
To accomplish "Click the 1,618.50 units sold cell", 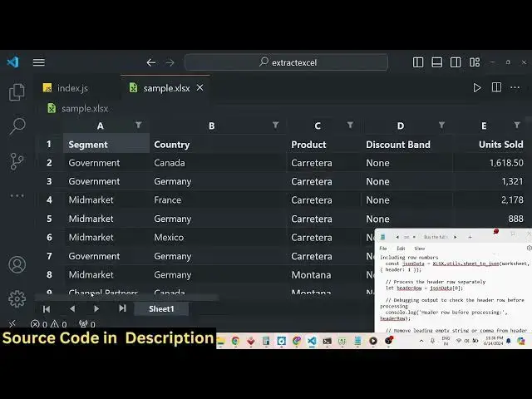I will pyautogui.click(x=490, y=163).
